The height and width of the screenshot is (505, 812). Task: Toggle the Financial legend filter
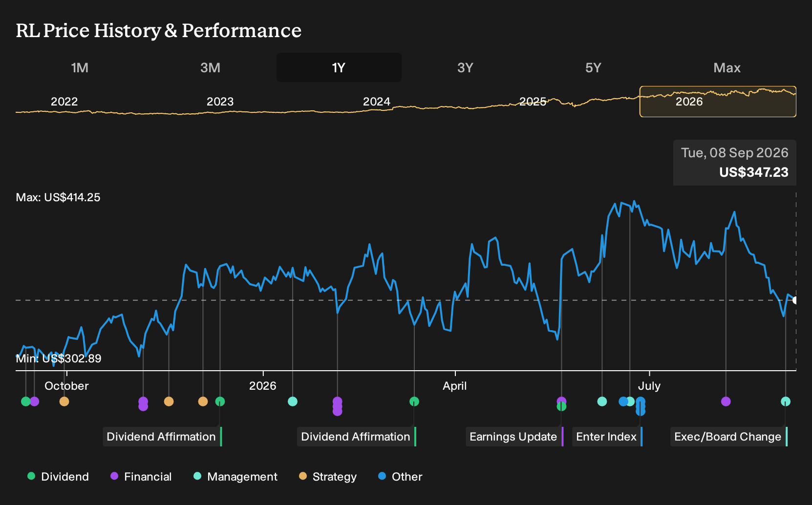[x=141, y=477]
